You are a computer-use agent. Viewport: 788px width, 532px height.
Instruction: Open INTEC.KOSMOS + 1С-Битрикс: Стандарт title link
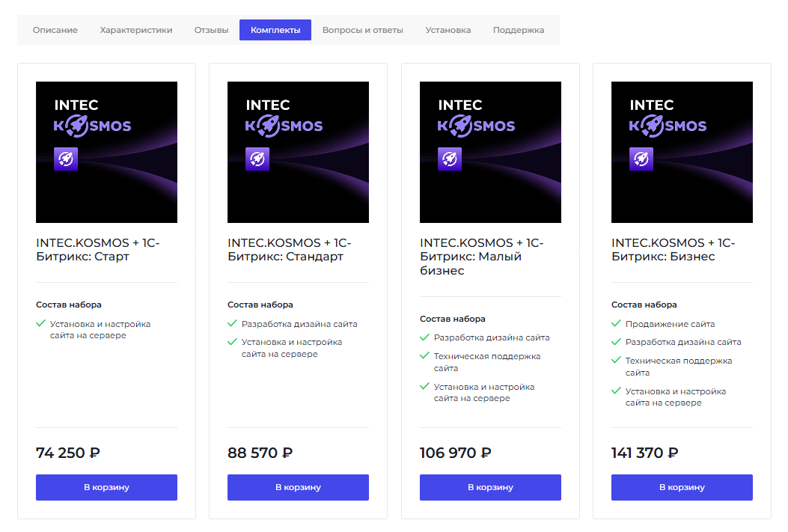tap(289, 250)
